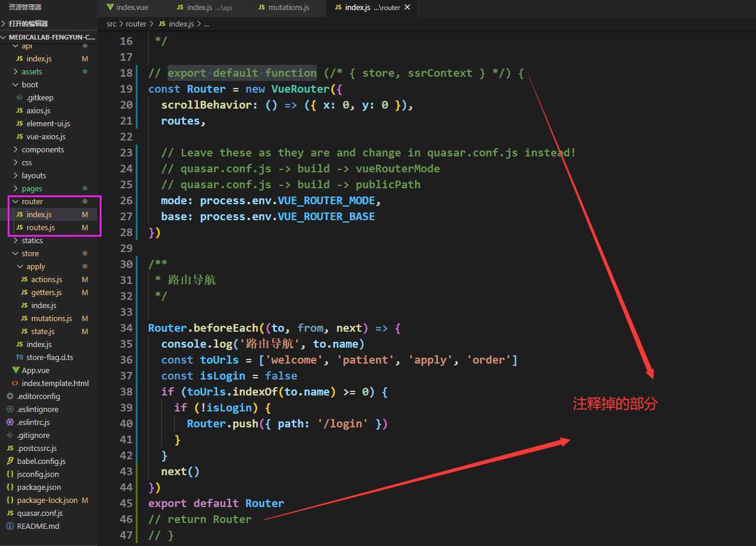Click the icon beside .eslintignore

click(10, 409)
